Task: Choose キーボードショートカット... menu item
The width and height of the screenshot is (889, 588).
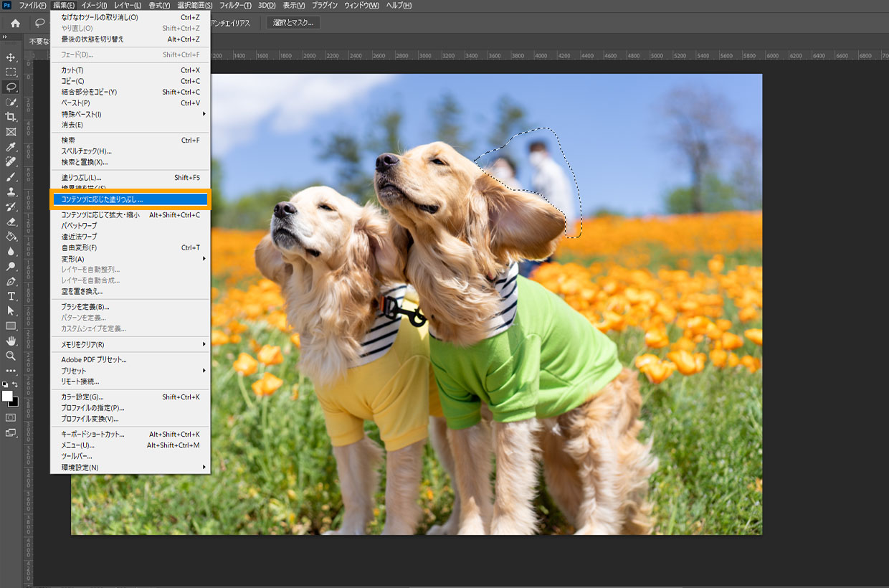Action: (129, 434)
